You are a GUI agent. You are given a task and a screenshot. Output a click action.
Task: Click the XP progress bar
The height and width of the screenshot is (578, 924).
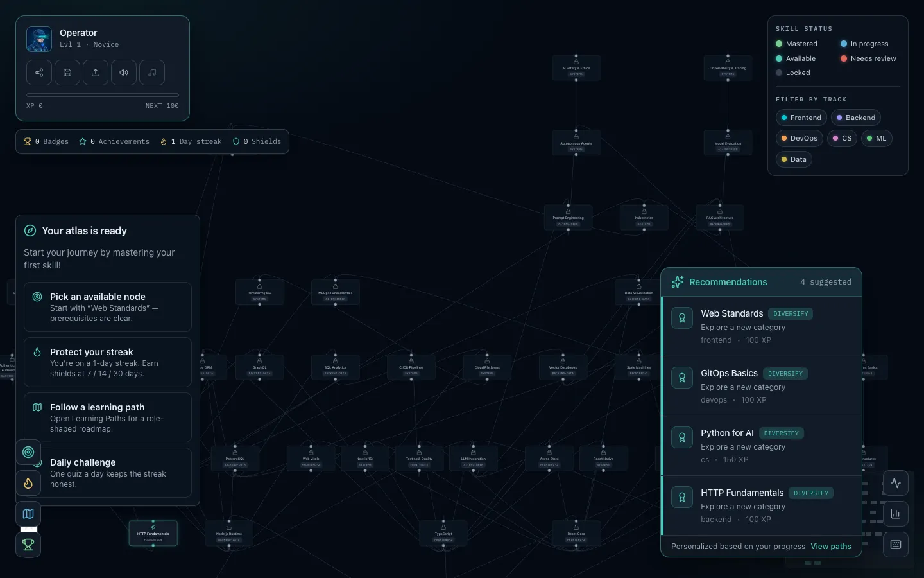[x=103, y=95]
